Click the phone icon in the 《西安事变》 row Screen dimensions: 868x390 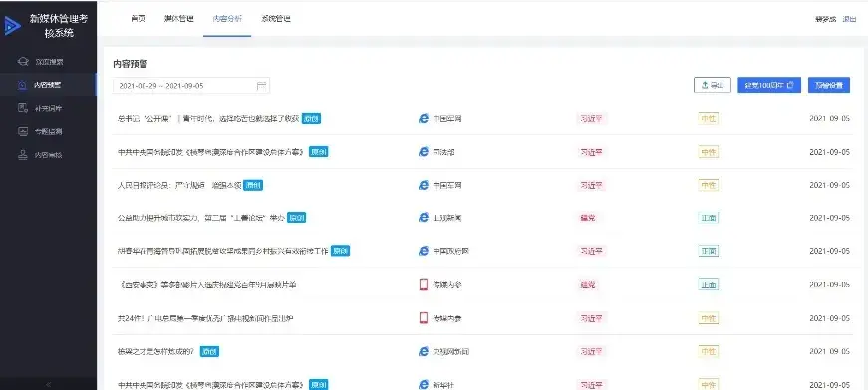click(x=424, y=284)
